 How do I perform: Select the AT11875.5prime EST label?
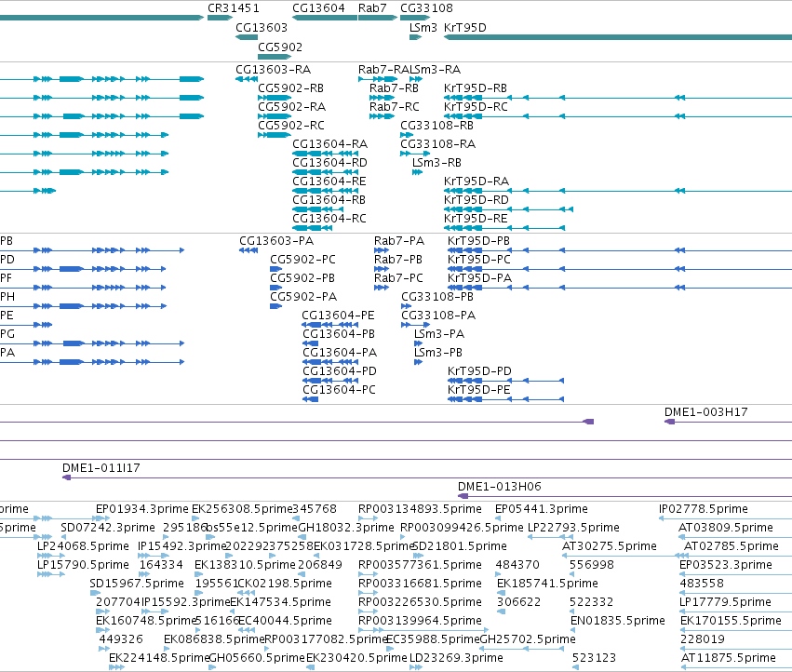pos(728,657)
